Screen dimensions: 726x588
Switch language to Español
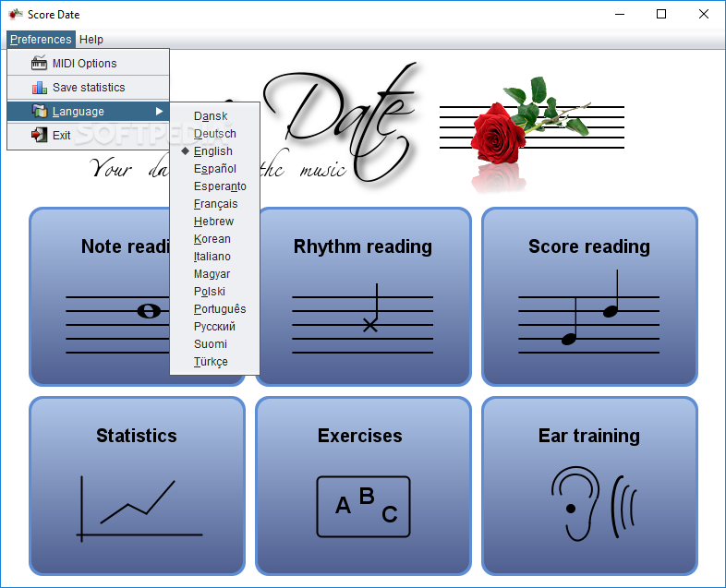point(214,169)
